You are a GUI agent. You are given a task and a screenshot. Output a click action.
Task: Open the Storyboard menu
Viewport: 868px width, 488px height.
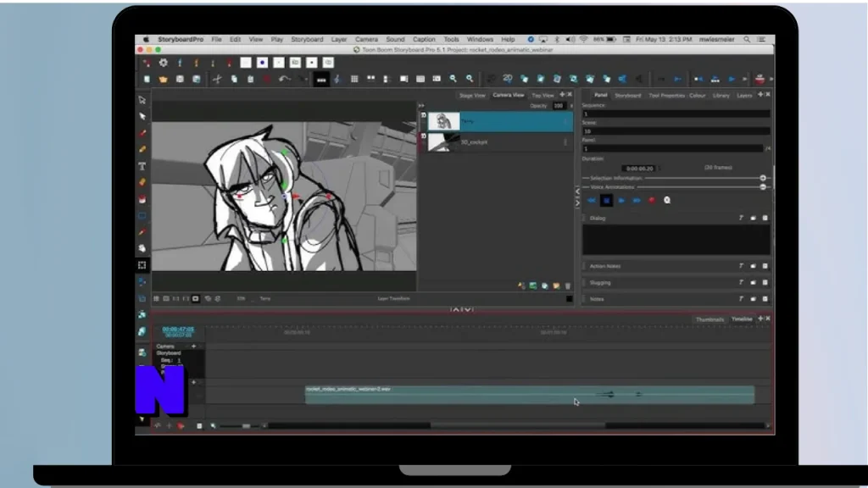[x=307, y=39]
